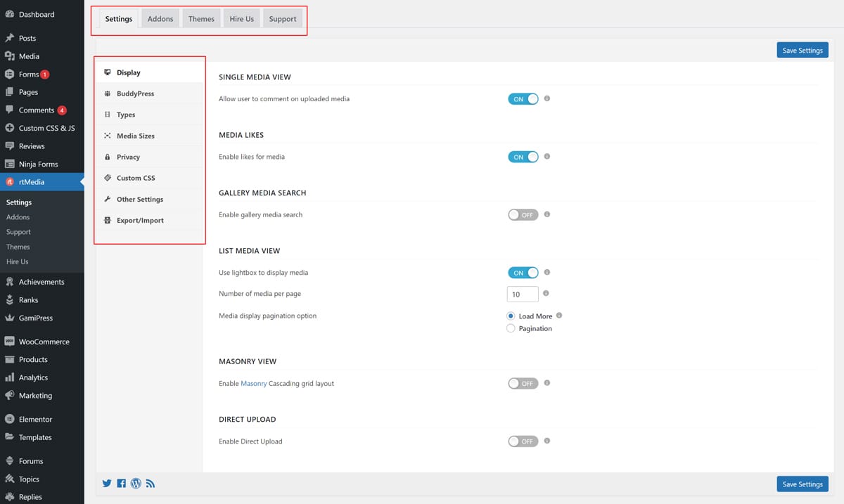Click info icon beside Enable likes for media
The image size is (844, 504).
tap(547, 157)
